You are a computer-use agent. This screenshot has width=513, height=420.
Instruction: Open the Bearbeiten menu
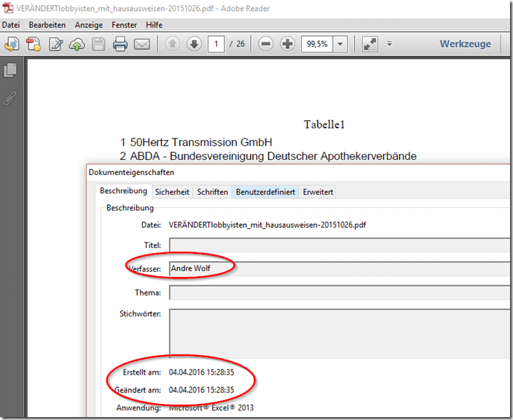(x=47, y=25)
